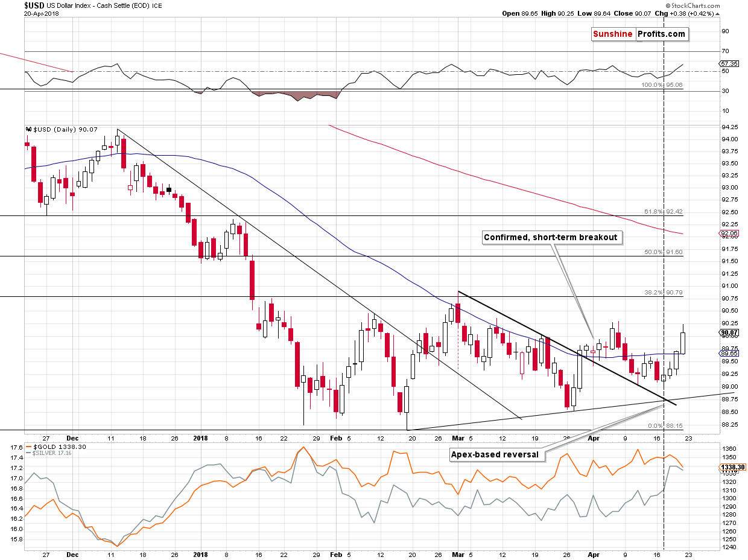Click the '0.0%: 88.15' Fibonacci label
Viewport: 748px width, 560px height.
[664, 425]
